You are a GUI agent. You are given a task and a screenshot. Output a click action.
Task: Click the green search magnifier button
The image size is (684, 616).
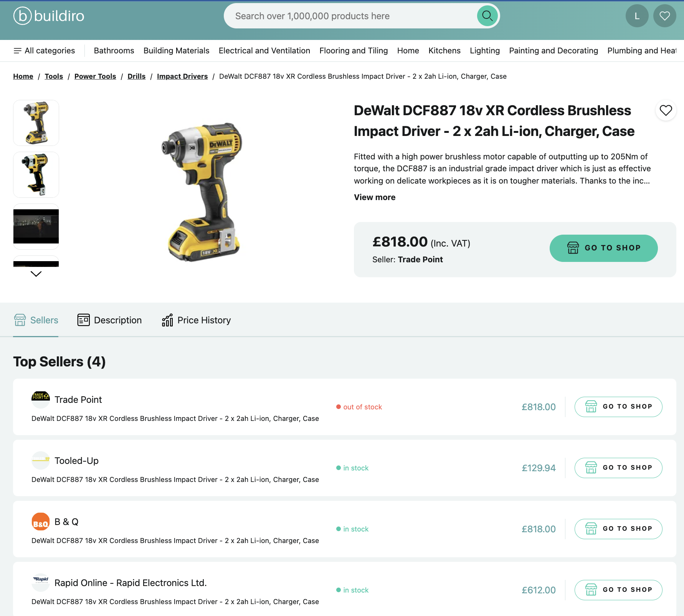[x=487, y=16]
